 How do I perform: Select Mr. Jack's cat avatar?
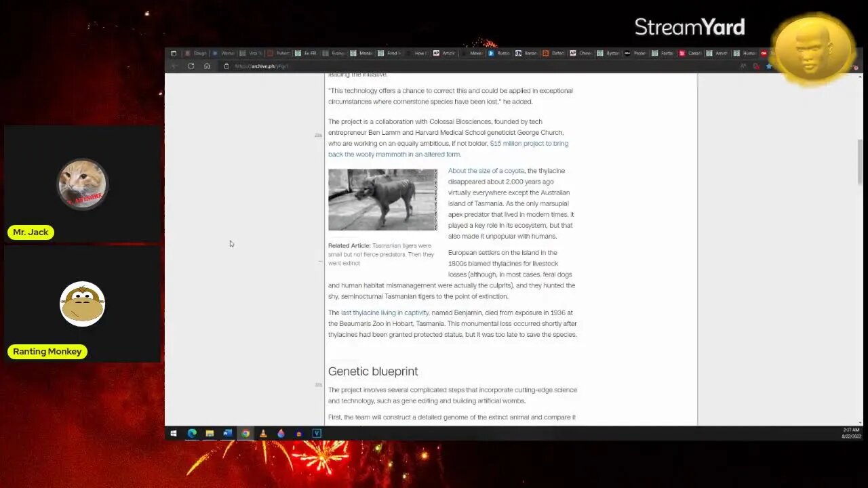pos(82,184)
